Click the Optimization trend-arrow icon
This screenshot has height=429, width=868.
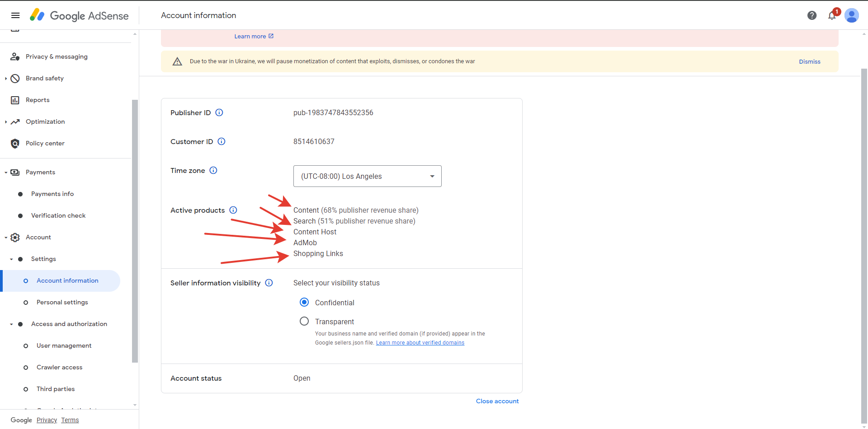(x=15, y=121)
